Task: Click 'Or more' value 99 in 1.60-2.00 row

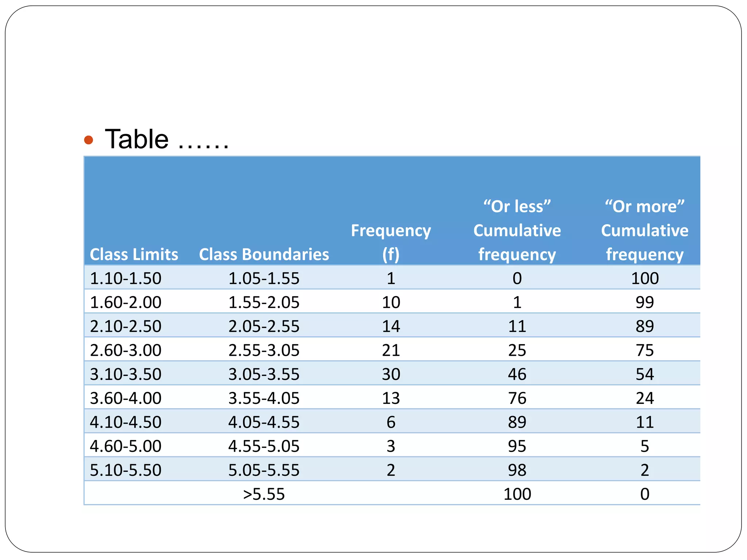Action: (x=645, y=303)
